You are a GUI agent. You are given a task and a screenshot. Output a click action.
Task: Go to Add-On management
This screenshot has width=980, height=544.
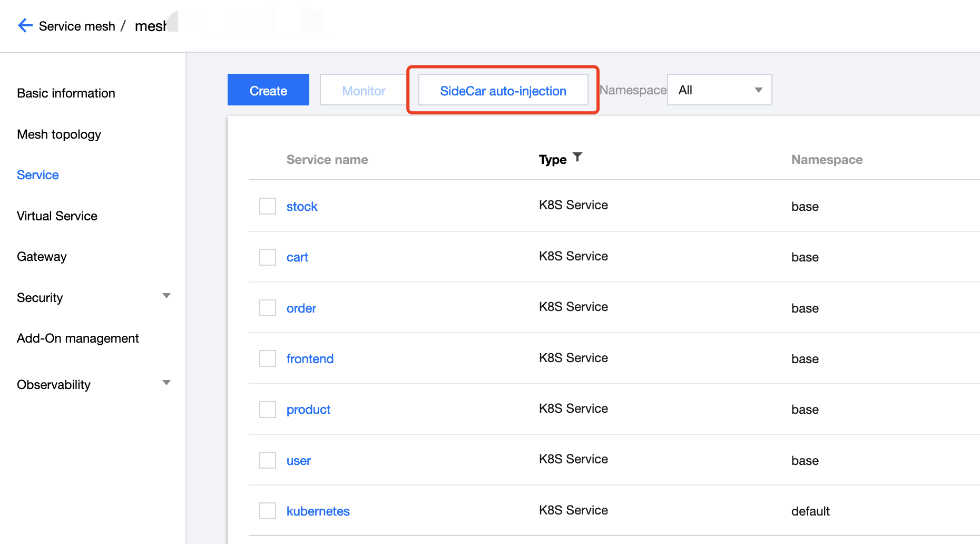click(x=77, y=338)
